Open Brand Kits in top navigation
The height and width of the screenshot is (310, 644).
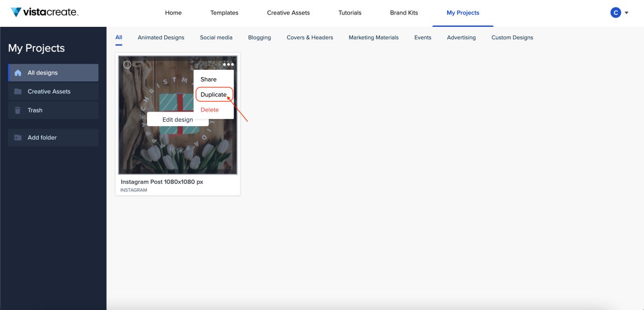(x=404, y=13)
